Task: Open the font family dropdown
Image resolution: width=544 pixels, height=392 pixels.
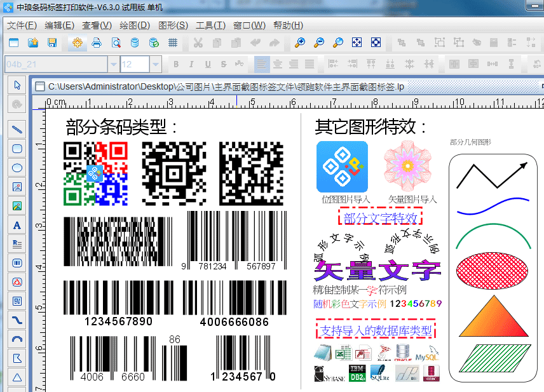Action: click(x=112, y=64)
